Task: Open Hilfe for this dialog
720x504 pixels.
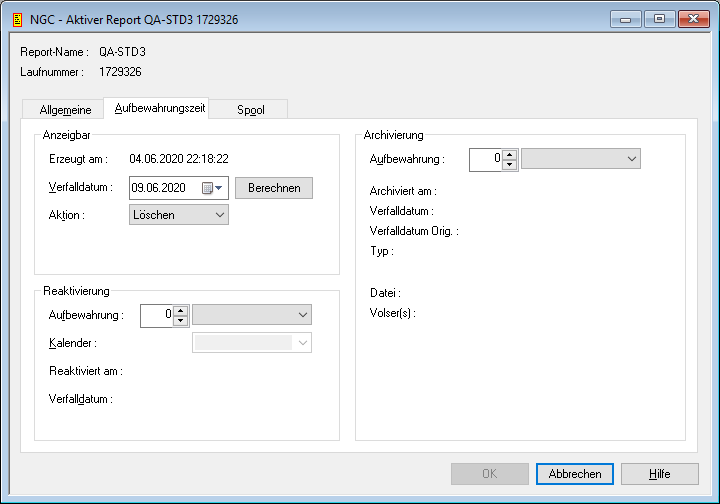Action: [659, 474]
